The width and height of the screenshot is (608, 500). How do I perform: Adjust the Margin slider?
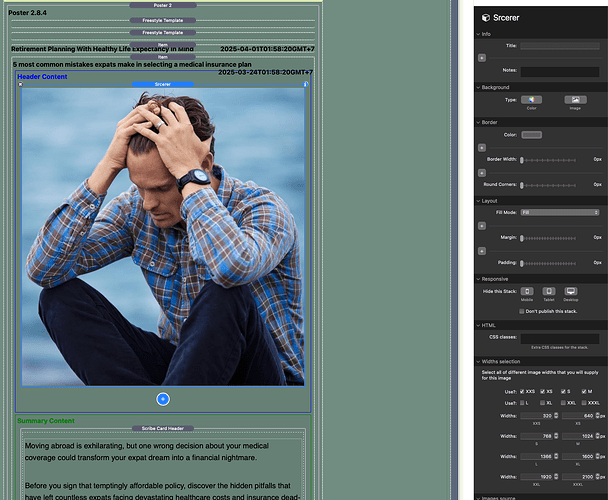548,238
